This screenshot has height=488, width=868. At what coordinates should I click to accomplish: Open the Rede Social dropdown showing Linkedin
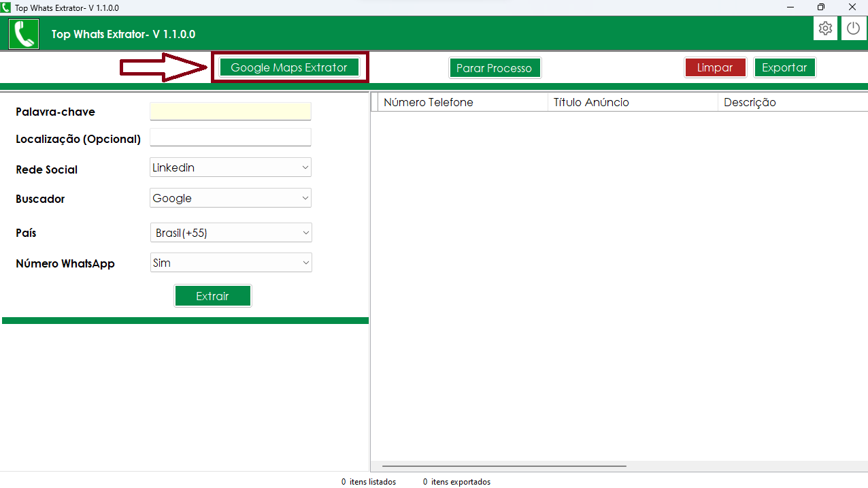(x=231, y=167)
